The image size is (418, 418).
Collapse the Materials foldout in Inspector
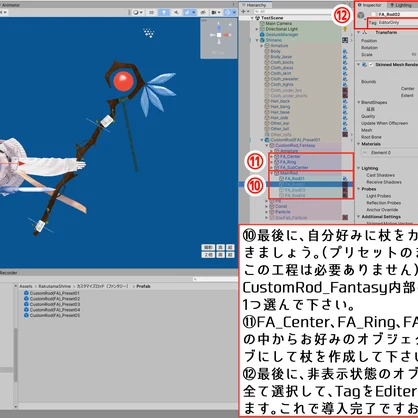[359, 144]
